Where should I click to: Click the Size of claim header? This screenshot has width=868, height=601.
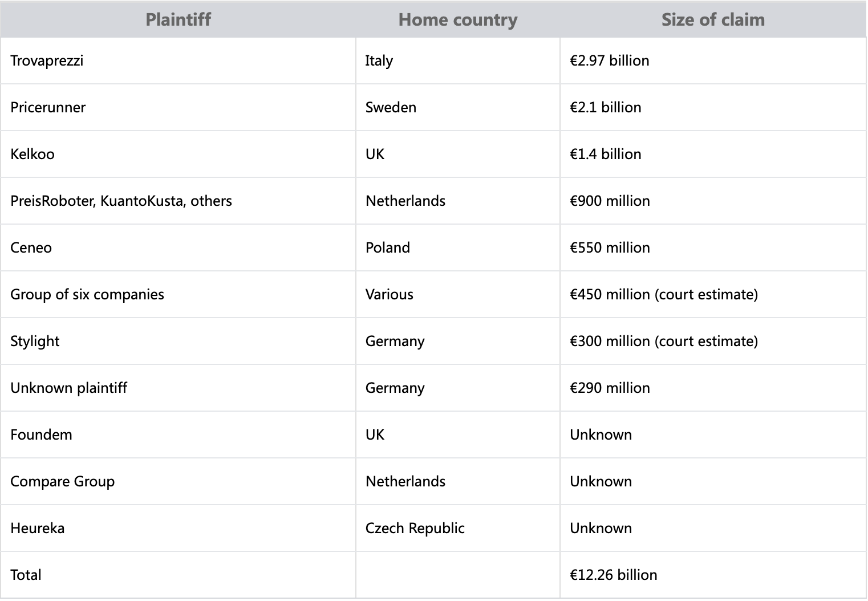pyautogui.click(x=713, y=19)
